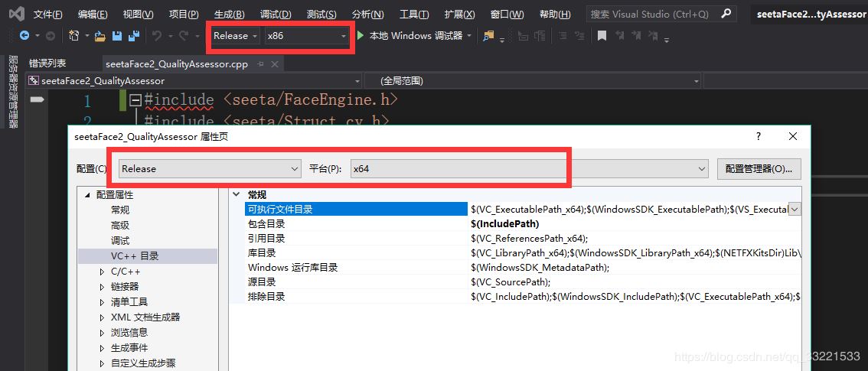This screenshot has height=371, width=868.
Task: Click the Navigate Forward arrow icon
Action: tap(51, 36)
